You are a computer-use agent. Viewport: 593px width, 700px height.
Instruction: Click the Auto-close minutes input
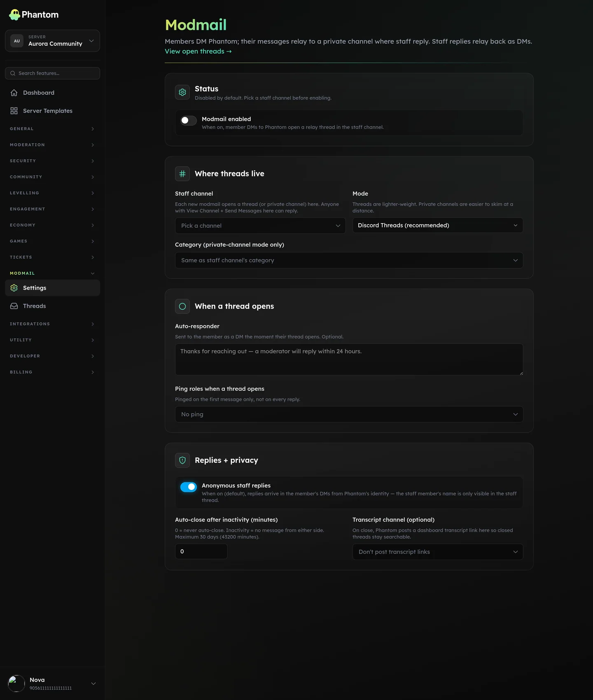[201, 551]
